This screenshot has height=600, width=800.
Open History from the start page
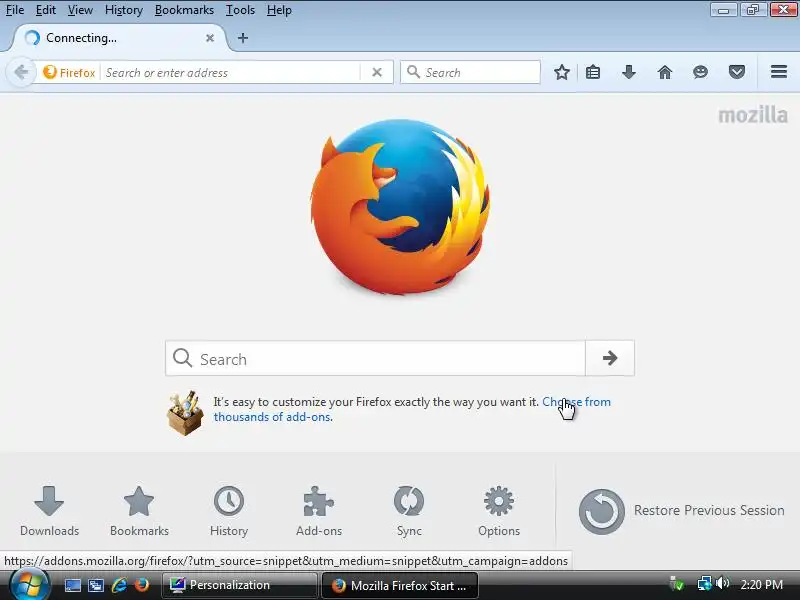click(x=229, y=511)
